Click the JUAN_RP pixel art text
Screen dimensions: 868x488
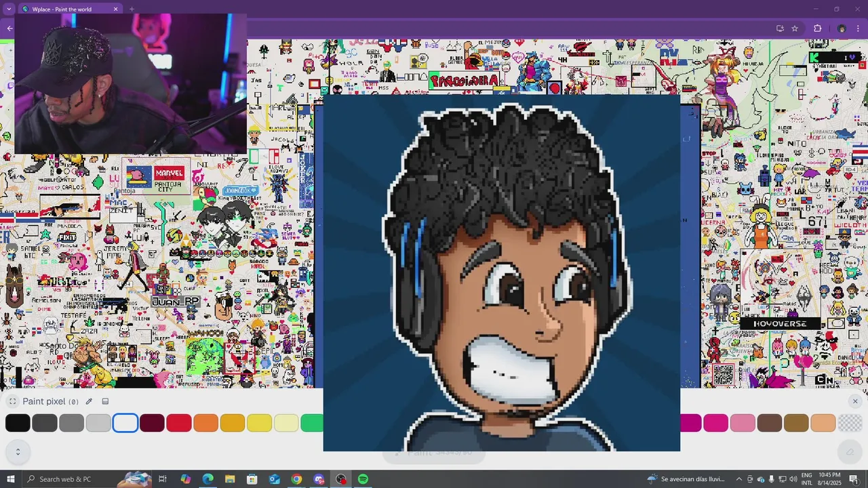click(x=176, y=302)
